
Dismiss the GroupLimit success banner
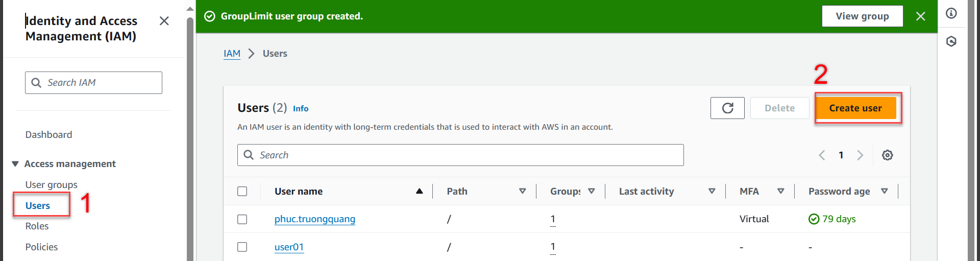tap(920, 16)
